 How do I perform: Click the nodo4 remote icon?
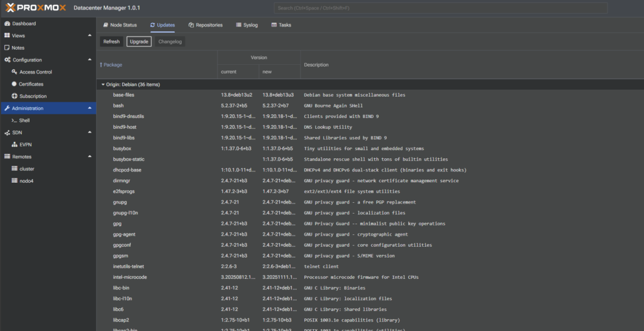tap(14, 181)
